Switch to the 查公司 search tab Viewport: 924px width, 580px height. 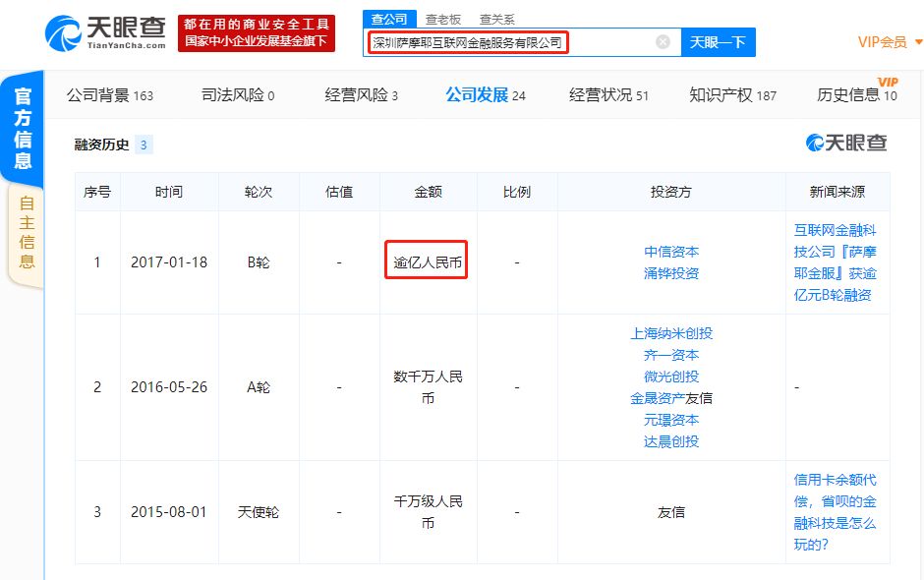pos(389,19)
